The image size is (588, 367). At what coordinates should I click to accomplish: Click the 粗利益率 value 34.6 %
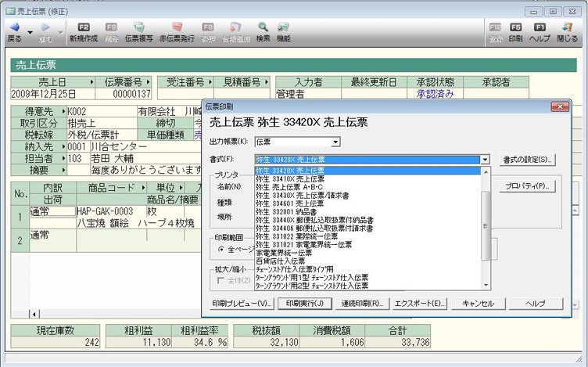coord(199,342)
